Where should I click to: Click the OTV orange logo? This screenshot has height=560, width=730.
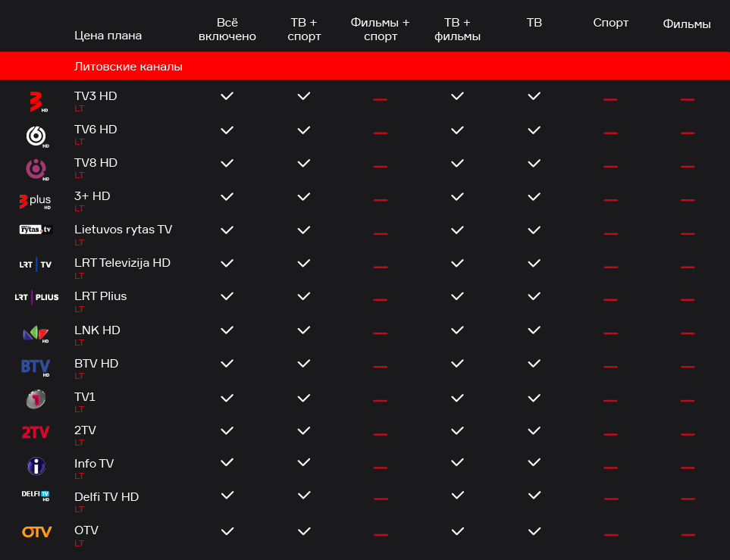coord(37,532)
